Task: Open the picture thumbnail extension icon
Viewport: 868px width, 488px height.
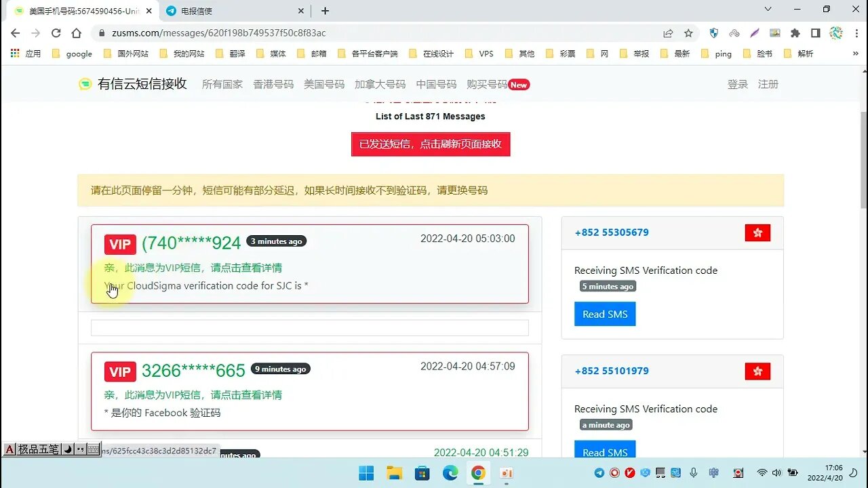Action: pyautogui.click(x=775, y=33)
